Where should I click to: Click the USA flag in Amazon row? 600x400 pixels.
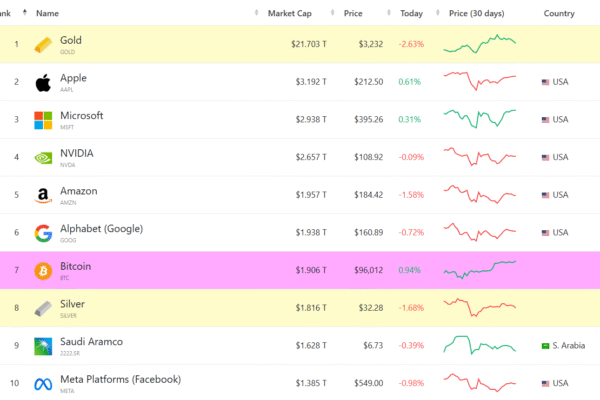[545, 195]
